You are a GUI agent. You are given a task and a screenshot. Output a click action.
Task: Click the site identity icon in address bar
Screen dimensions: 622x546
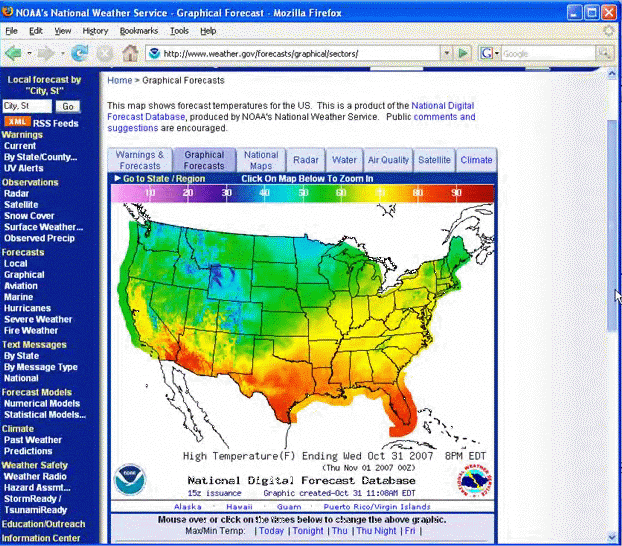point(154,53)
